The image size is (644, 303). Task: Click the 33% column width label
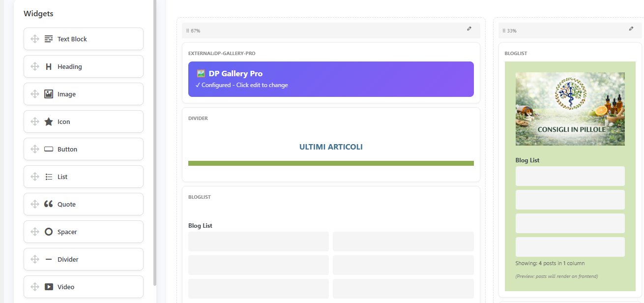(512, 30)
